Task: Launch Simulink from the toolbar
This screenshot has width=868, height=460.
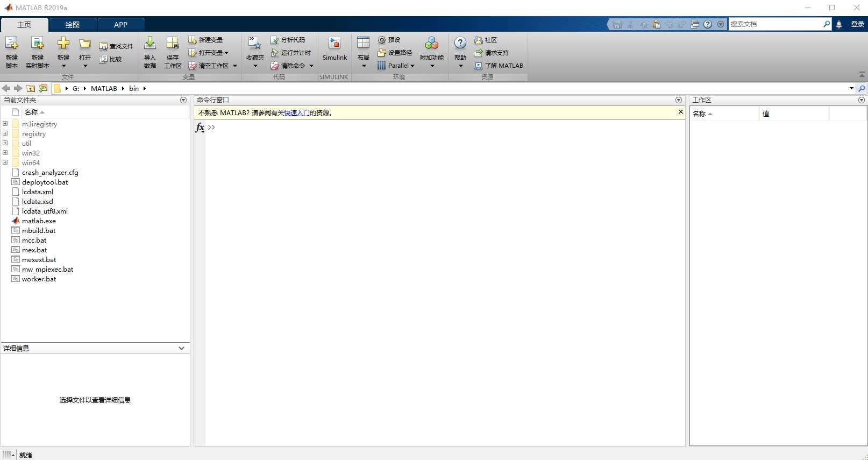Action: pyautogui.click(x=335, y=48)
